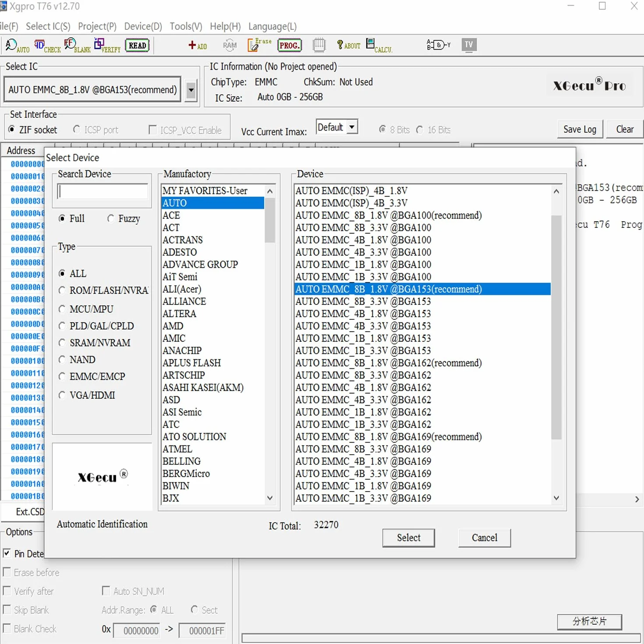This screenshot has width=644, height=644.
Task: Click the PROG. toolbar button
Action: [x=290, y=46]
